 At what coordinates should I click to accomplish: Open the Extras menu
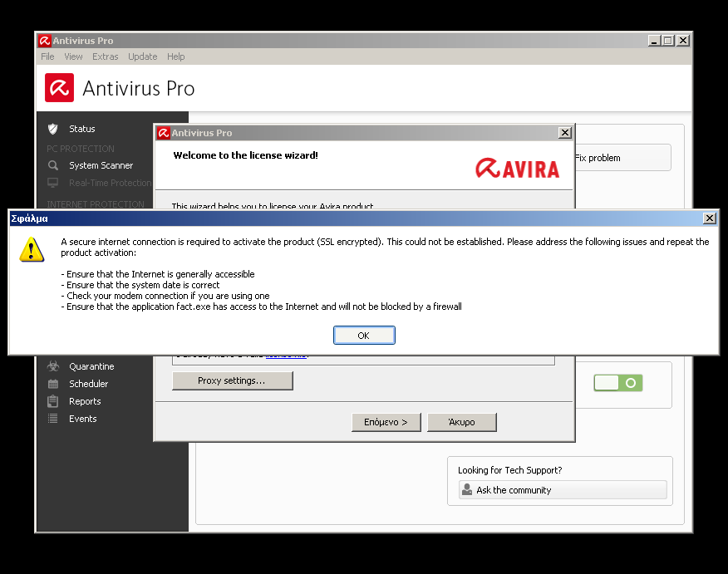point(106,56)
